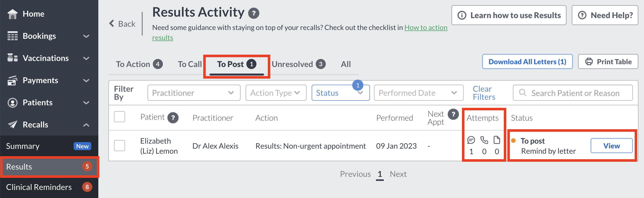Switch to the To Action tab
Viewport: 644px width, 198px height.
click(139, 64)
